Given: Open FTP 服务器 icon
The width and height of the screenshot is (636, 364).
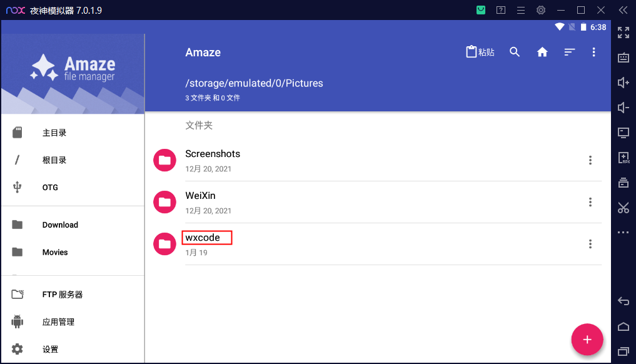Looking at the screenshot, I should (x=18, y=294).
